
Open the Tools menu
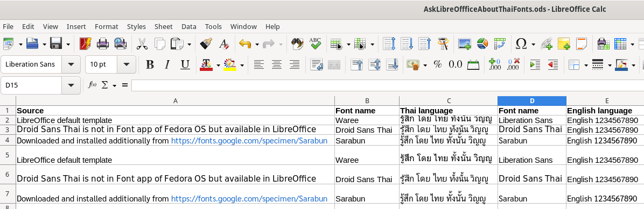(x=213, y=26)
